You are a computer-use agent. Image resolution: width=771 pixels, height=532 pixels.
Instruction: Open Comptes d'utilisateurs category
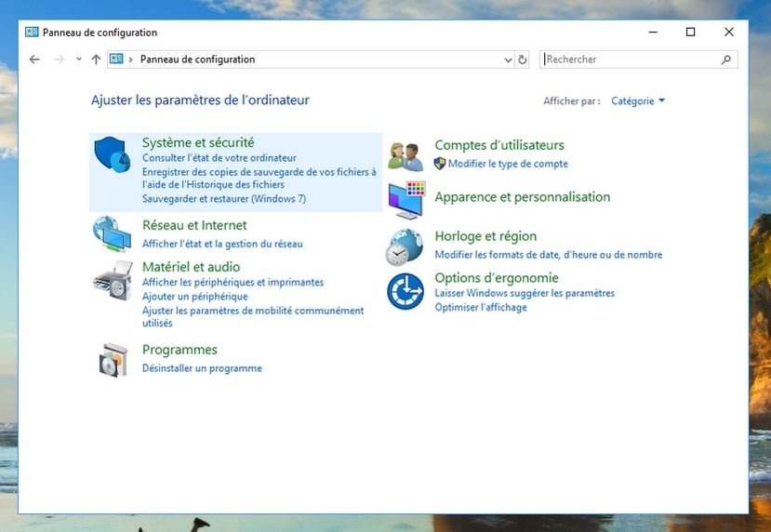(x=499, y=145)
